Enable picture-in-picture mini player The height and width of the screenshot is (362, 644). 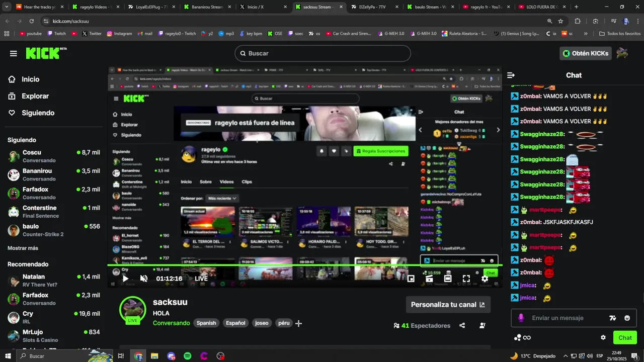tap(411, 279)
